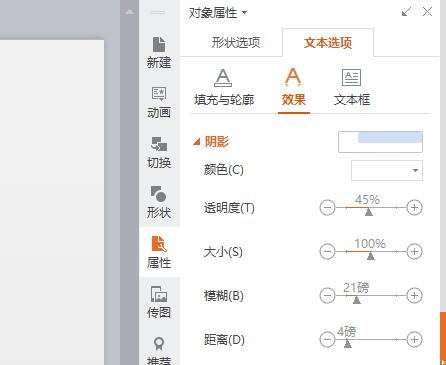The height and width of the screenshot is (365, 446).
Task: Open the 动画 (Animation) sidebar panel
Action: [x=159, y=102]
